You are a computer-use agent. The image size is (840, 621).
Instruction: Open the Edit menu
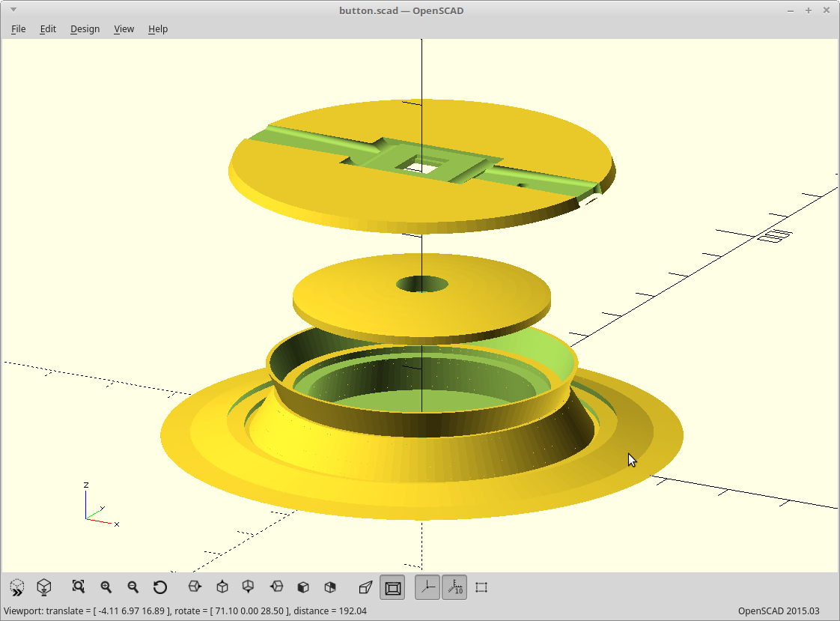point(48,29)
